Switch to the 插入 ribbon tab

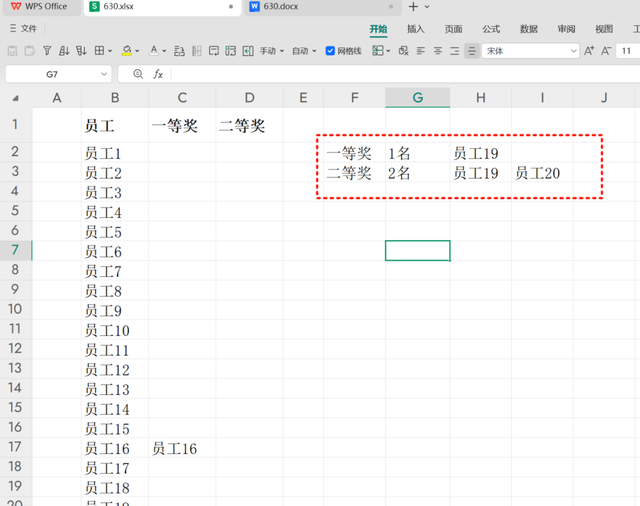[416, 29]
